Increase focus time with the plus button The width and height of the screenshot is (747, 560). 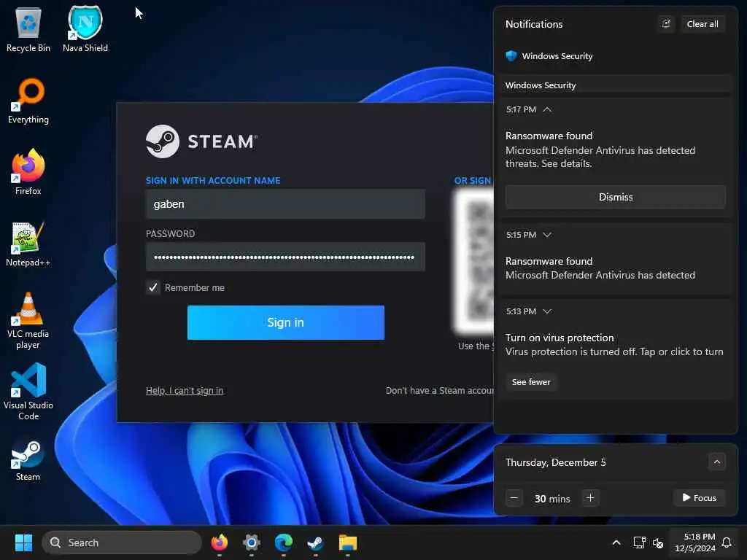pos(590,498)
